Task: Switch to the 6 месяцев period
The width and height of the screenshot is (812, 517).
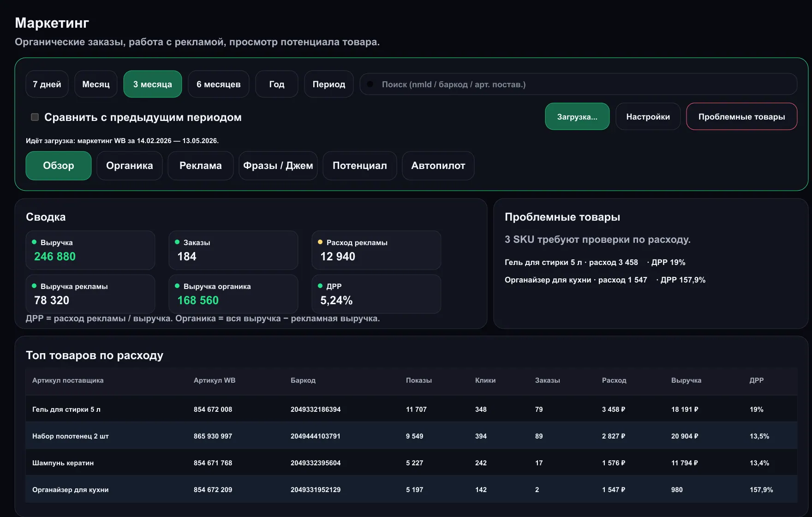Action: click(x=219, y=84)
